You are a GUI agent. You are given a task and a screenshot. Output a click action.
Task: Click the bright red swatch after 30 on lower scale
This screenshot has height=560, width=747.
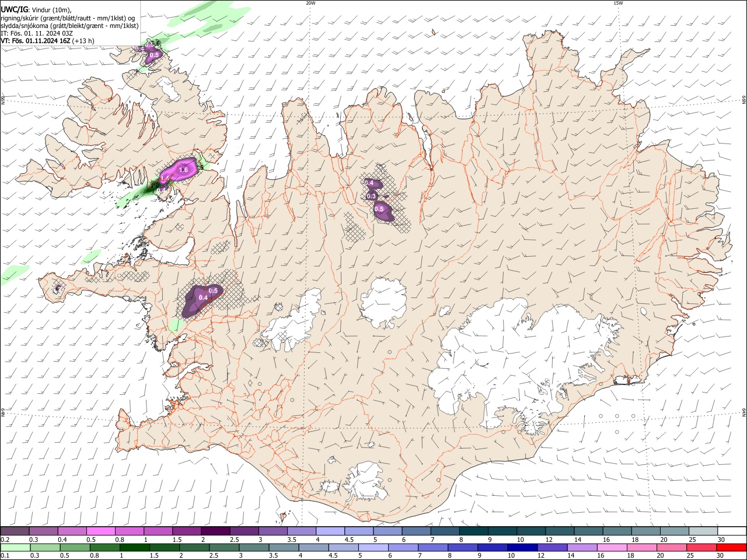(732, 548)
